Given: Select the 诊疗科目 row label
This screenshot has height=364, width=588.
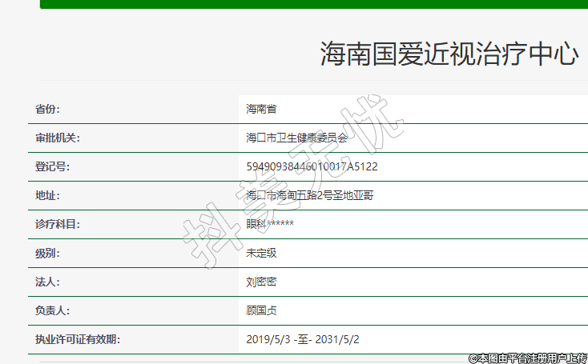Looking at the screenshot, I should (58, 224).
